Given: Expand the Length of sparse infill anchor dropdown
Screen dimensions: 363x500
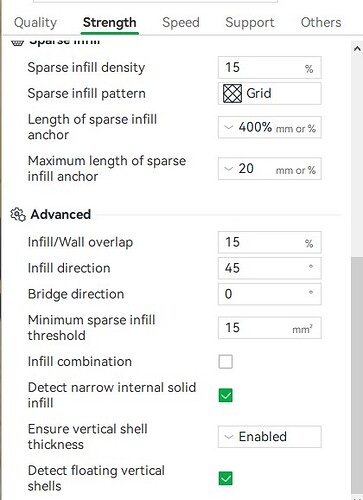Looking at the screenshot, I should tap(270, 127).
